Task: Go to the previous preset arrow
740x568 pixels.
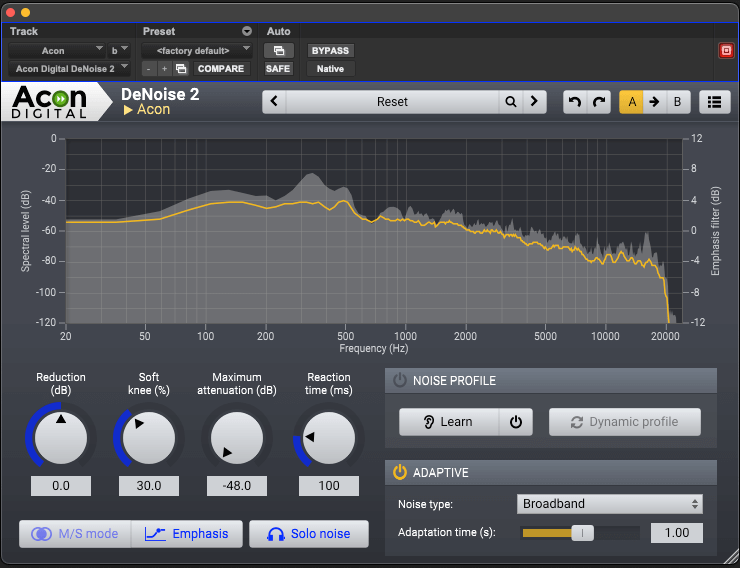Action: 275,101
